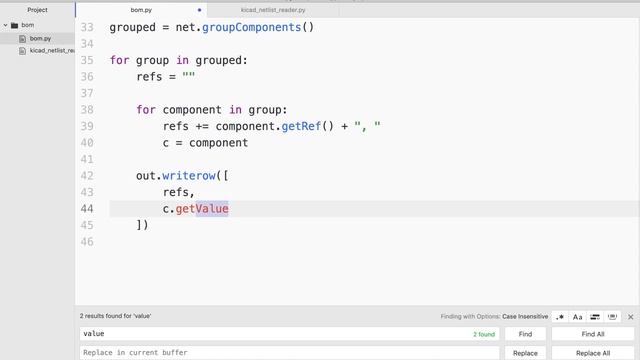The width and height of the screenshot is (640, 360).
Task: Focus the Replace in current buffer field
Action: [289, 353]
